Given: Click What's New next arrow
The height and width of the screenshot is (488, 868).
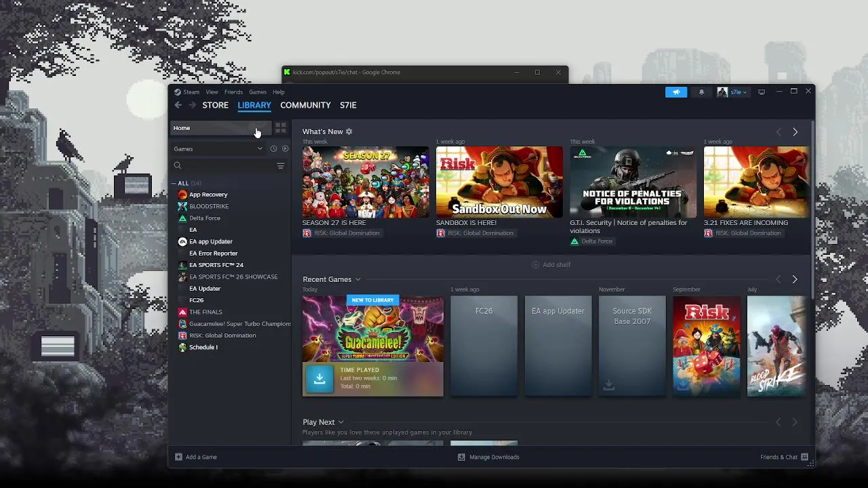Looking at the screenshot, I should pyautogui.click(x=795, y=131).
